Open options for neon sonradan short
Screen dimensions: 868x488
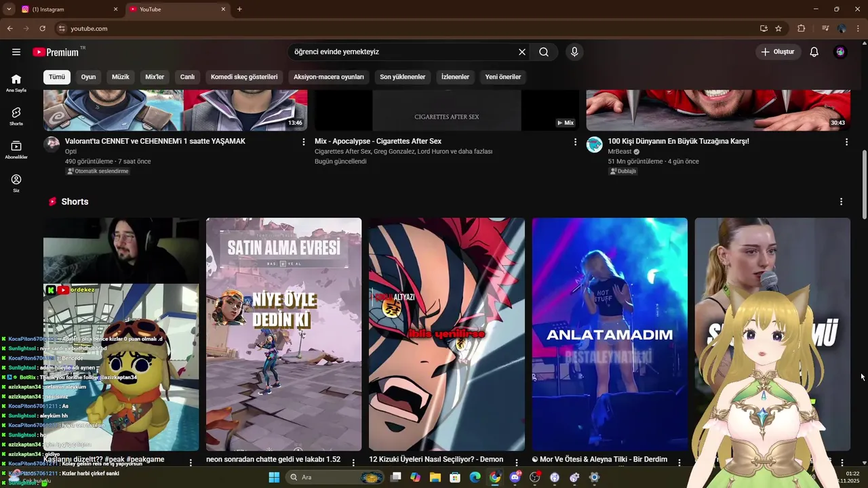pyautogui.click(x=353, y=462)
